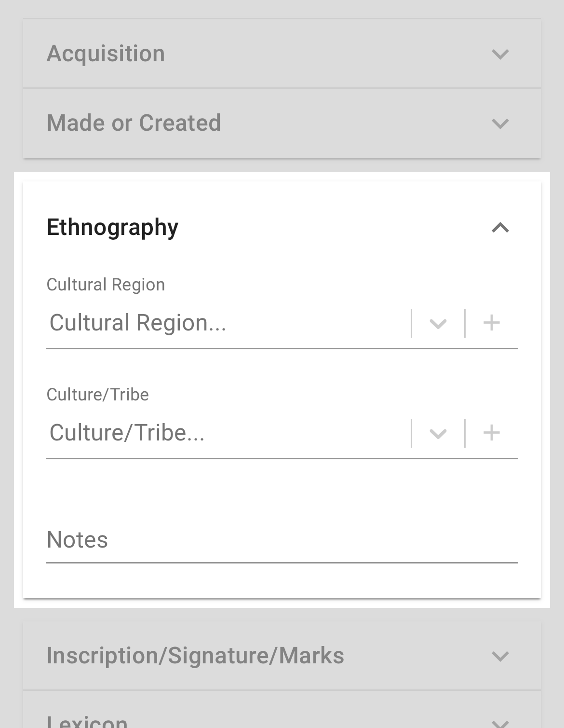The width and height of the screenshot is (564, 728).
Task: Click the plus icon next to Cultural Region
Action: (x=493, y=323)
